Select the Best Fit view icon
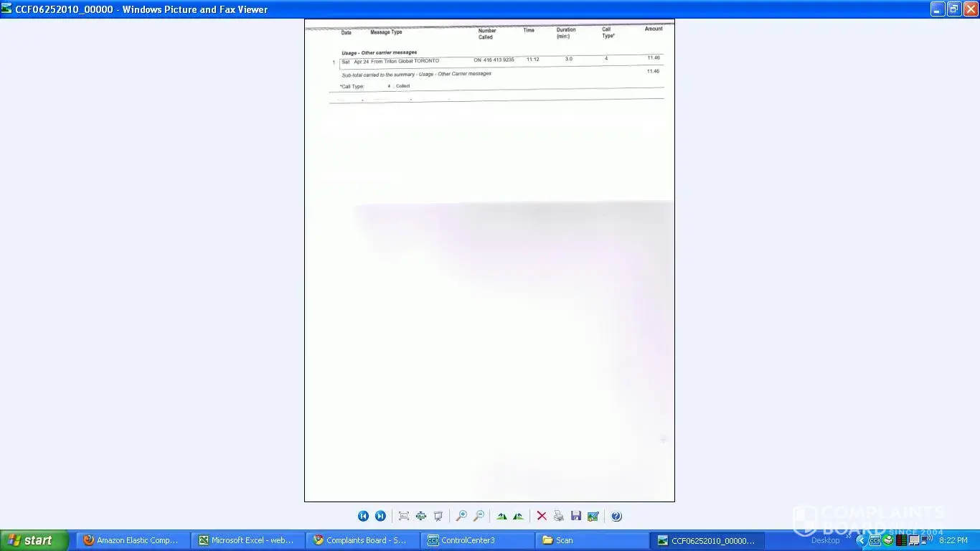The height and width of the screenshot is (551, 980). (404, 516)
